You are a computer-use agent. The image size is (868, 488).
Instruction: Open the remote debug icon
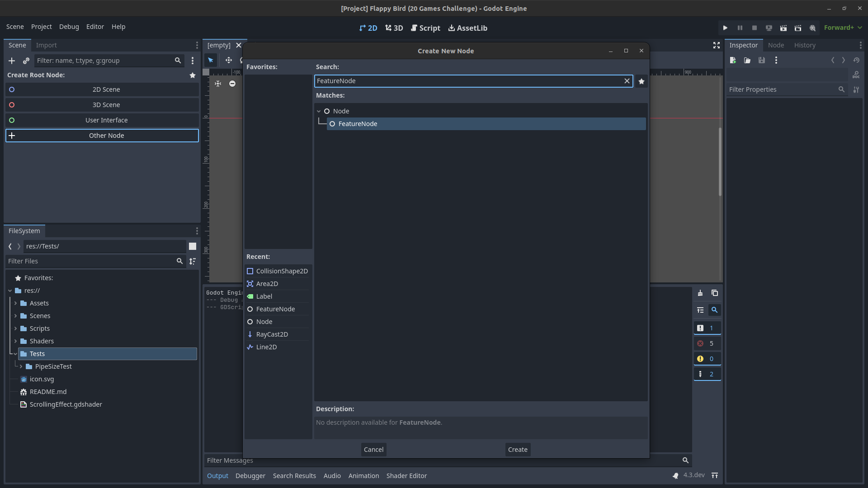[x=769, y=28]
